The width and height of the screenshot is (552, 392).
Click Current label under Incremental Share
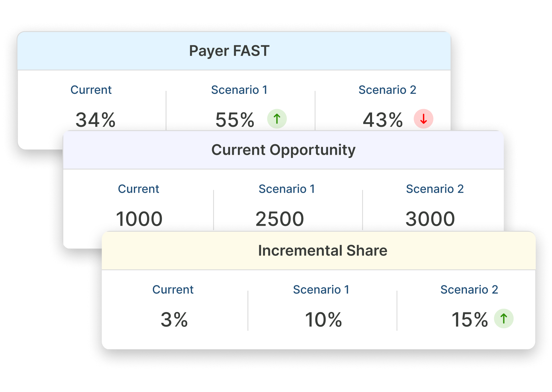173,290
